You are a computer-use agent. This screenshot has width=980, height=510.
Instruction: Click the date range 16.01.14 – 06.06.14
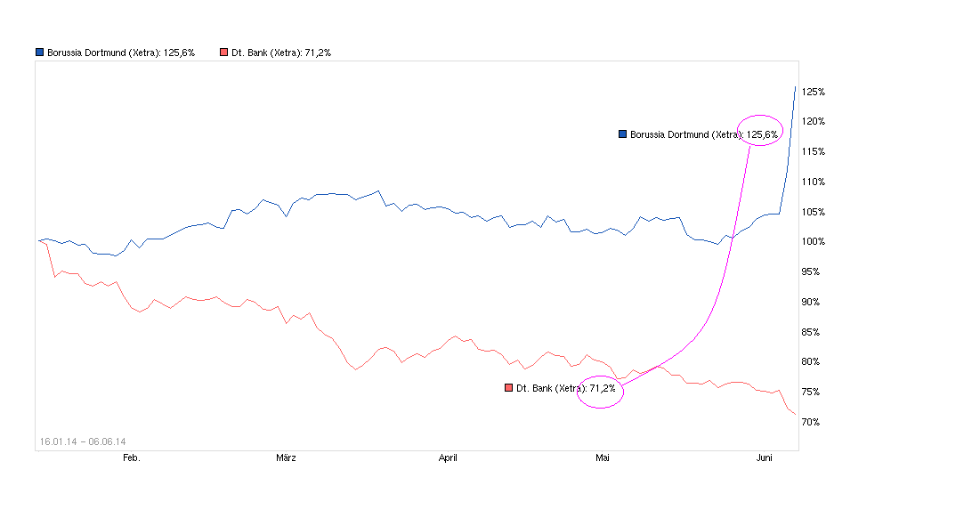click(x=83, y=441)
